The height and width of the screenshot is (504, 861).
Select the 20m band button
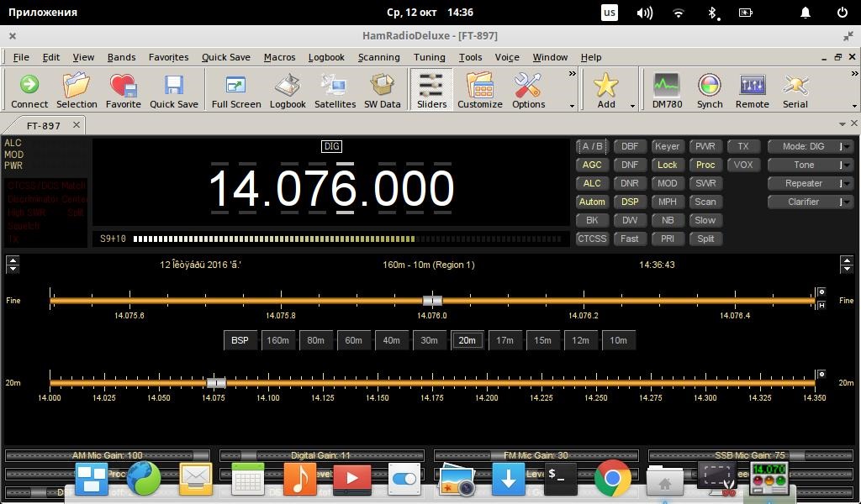(467, 340)
